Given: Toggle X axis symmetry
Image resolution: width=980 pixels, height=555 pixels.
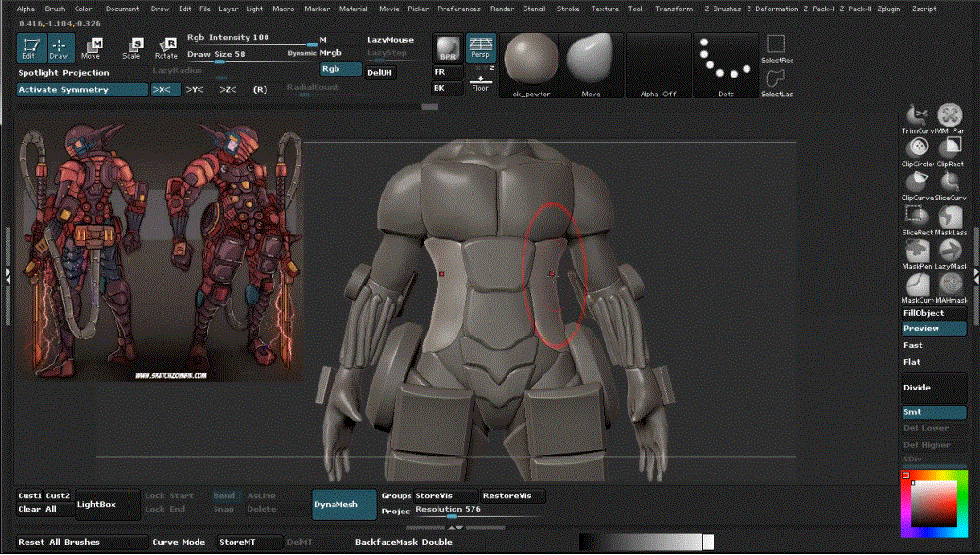Looking at the screenshot, I should 165,90.
